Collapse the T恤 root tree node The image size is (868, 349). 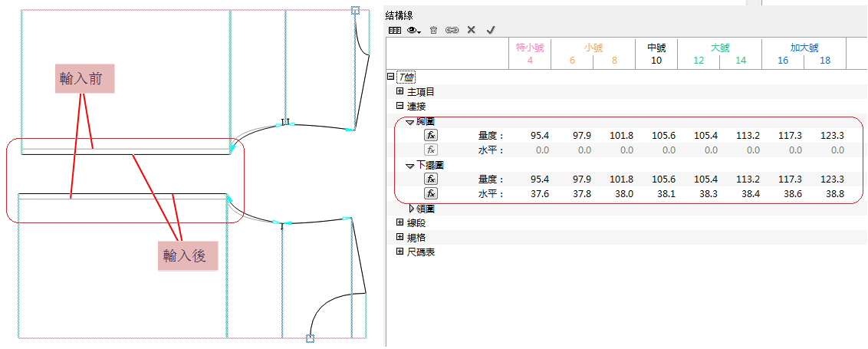(x=391, y=77)
